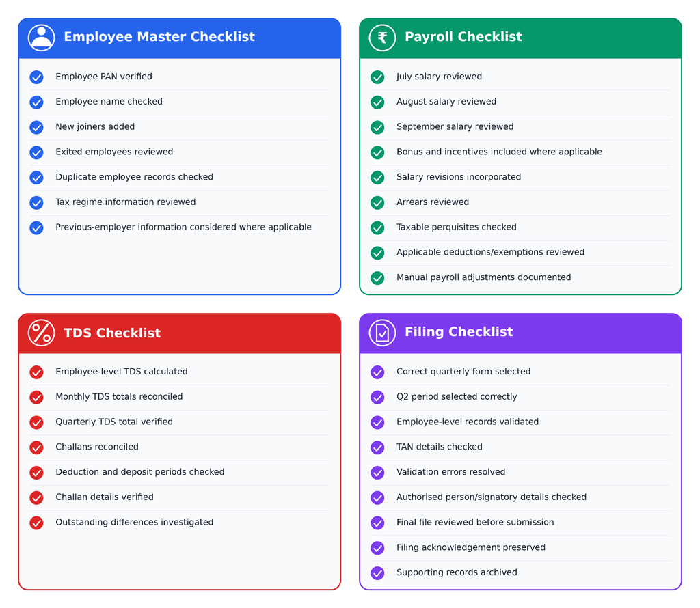Click Tax regime information reviewed text
This screenshot has width=700, height=608.
click(126, 202)
